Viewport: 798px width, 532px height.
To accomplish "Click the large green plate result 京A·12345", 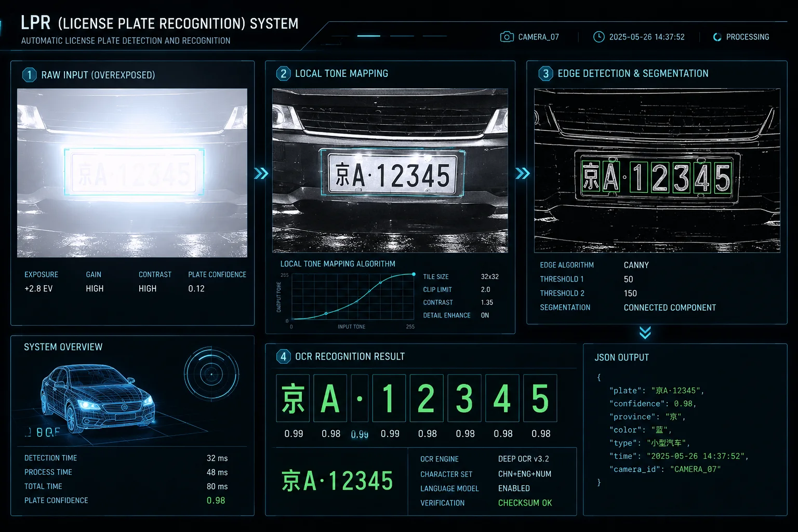I will coord(337,481).
